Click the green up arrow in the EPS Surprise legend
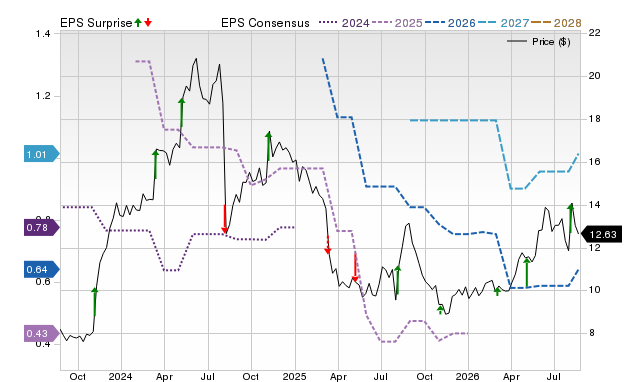This screenshot has width=640, height=382. pos(138,22)
